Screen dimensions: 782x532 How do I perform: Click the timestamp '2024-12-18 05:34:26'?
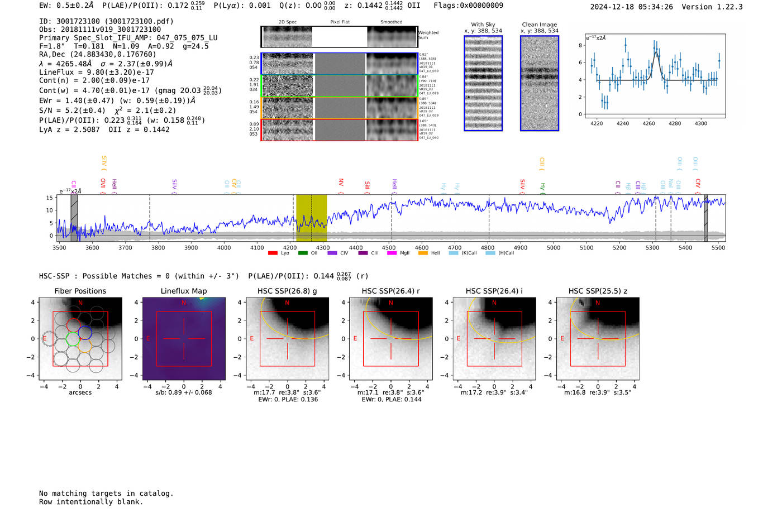(632, 7)
